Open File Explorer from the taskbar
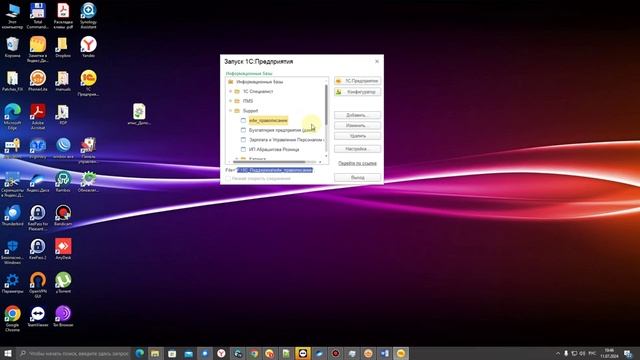The height and width of the screenshot is (360, 640). point(156,353)
